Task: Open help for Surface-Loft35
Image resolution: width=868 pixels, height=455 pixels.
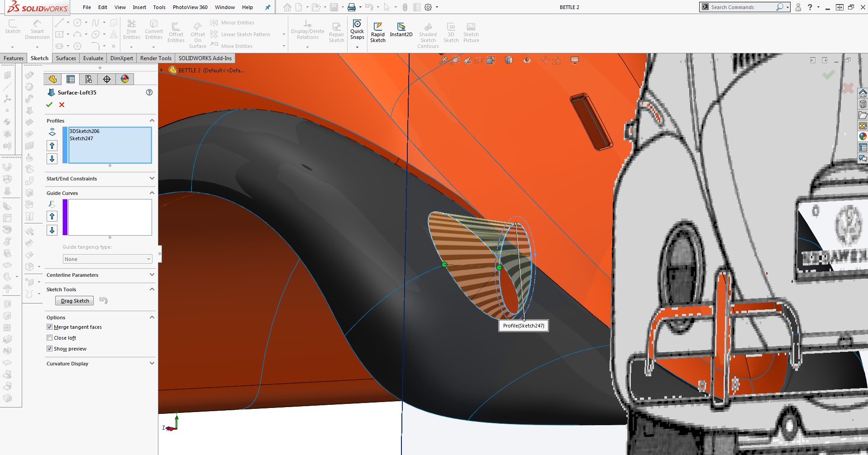Action: click(149, 92)
